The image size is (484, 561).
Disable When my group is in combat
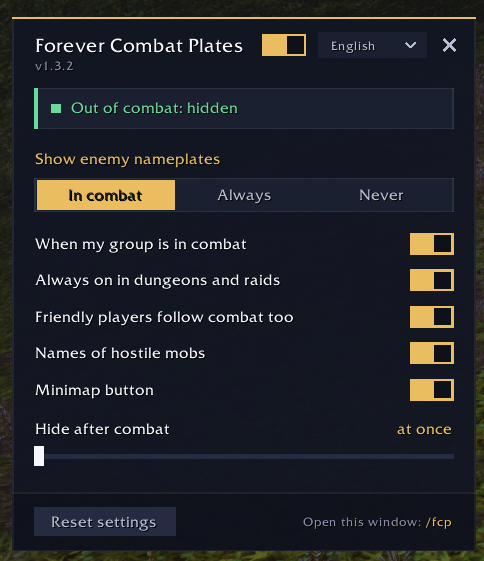[432, 244]
